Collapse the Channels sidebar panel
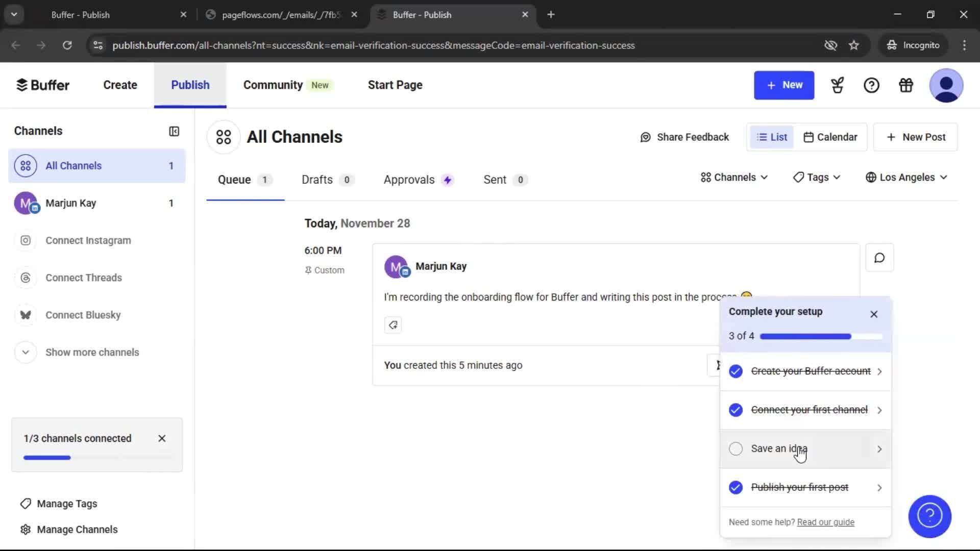The image size is (980, 551). pyautogui.click(x=174, y=131)
